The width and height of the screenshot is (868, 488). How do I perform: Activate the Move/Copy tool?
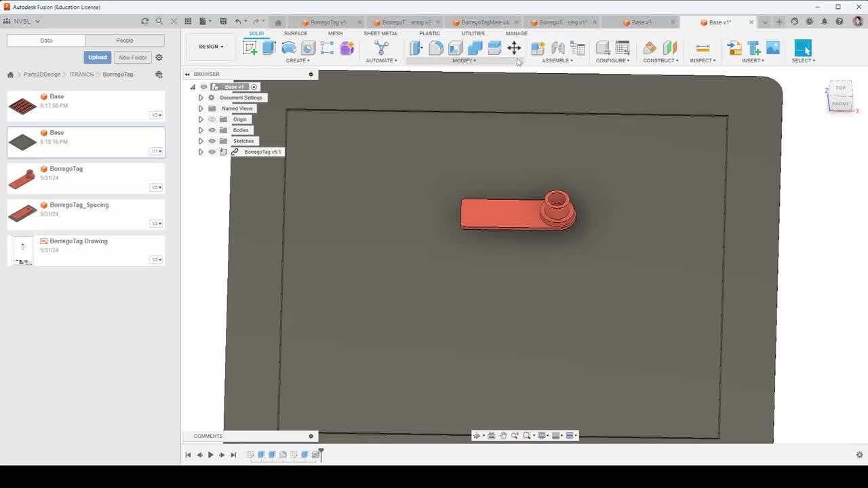pyautogui.click(x=514, y=48)
